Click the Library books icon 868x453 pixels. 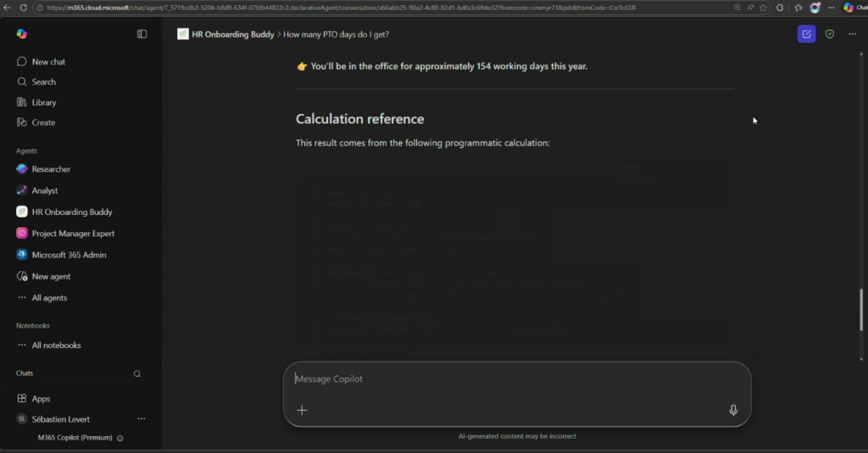click(x=21, y=102)
